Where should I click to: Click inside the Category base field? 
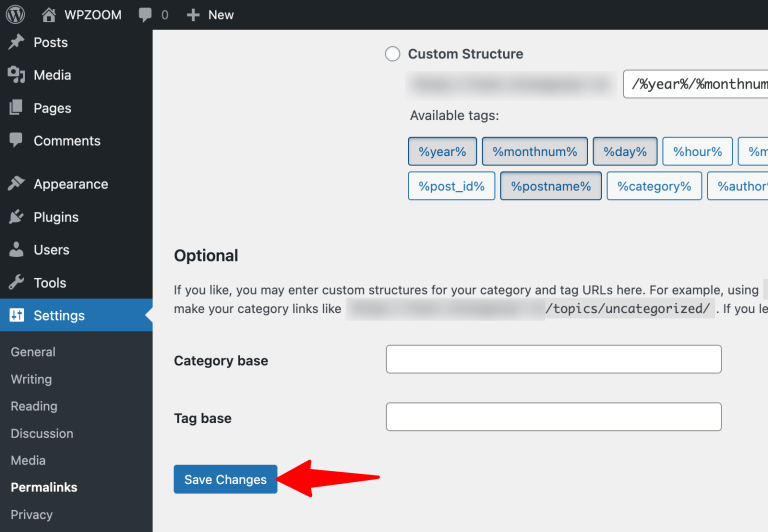(x=553, y=359)
